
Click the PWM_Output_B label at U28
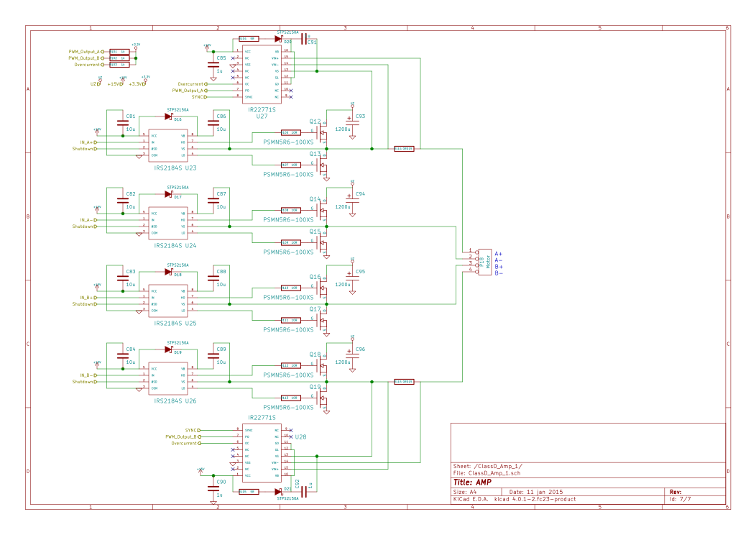(183, 436)
